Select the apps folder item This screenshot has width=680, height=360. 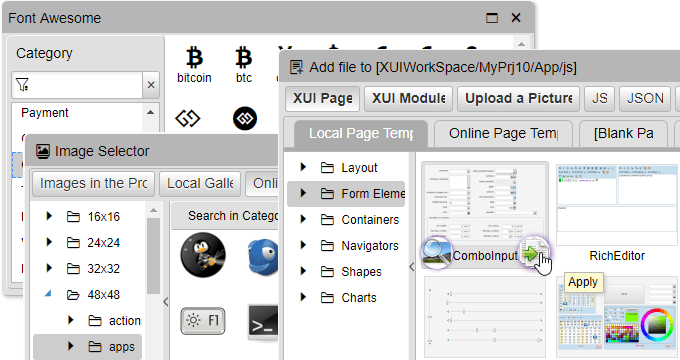coord(88,347)
